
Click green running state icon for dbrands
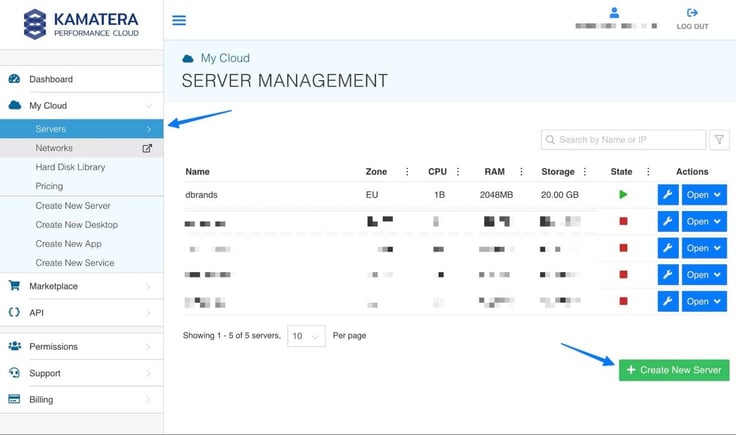click(x=623, y=194)
